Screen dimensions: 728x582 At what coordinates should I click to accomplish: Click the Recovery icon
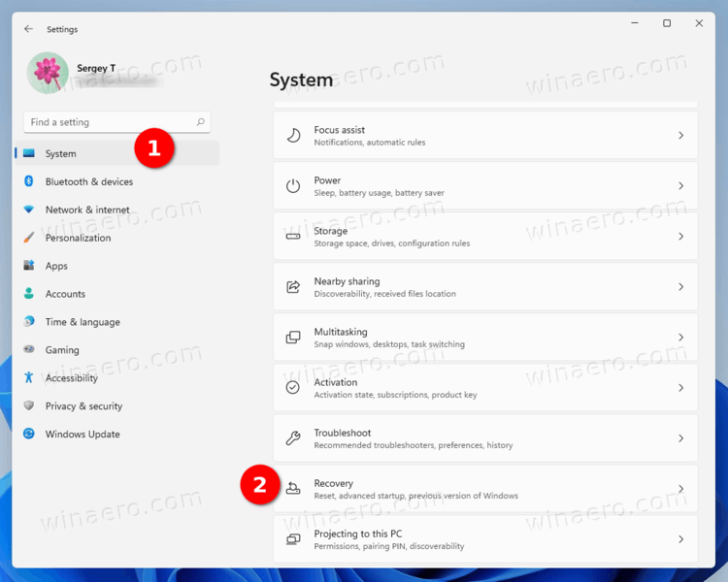[x=293, y=488]
